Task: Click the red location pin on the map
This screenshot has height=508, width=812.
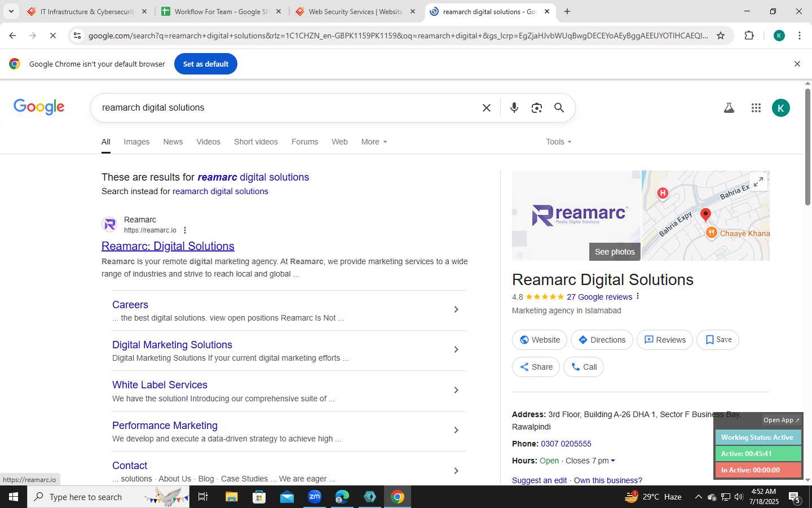Action: coord(705,214)
